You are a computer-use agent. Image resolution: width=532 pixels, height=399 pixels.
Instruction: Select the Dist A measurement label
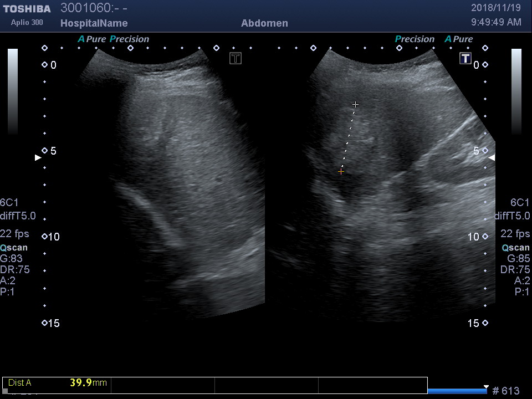tap(20, 383)
